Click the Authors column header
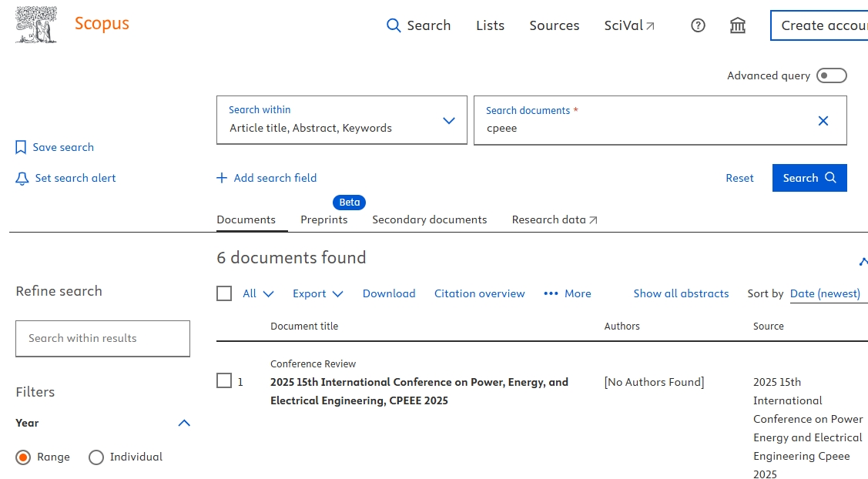The height and width of the screenshot is (479, 868). [622, 327]
